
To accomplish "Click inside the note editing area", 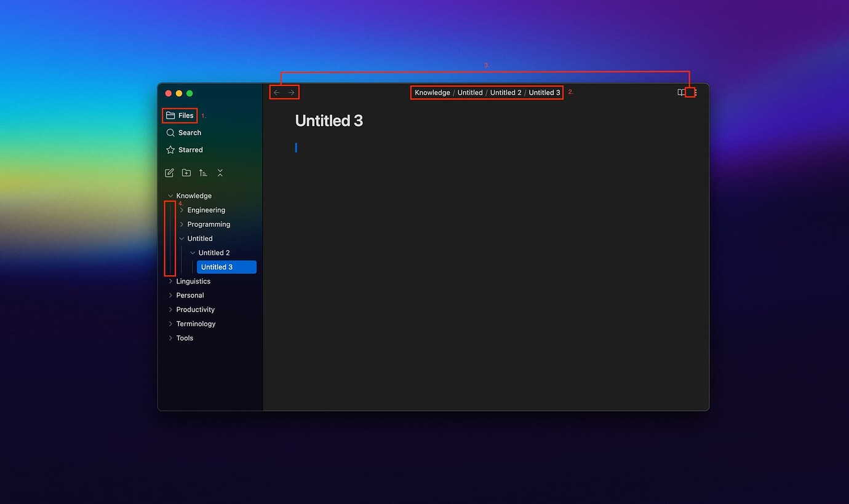I will click(x=431, y=184).
